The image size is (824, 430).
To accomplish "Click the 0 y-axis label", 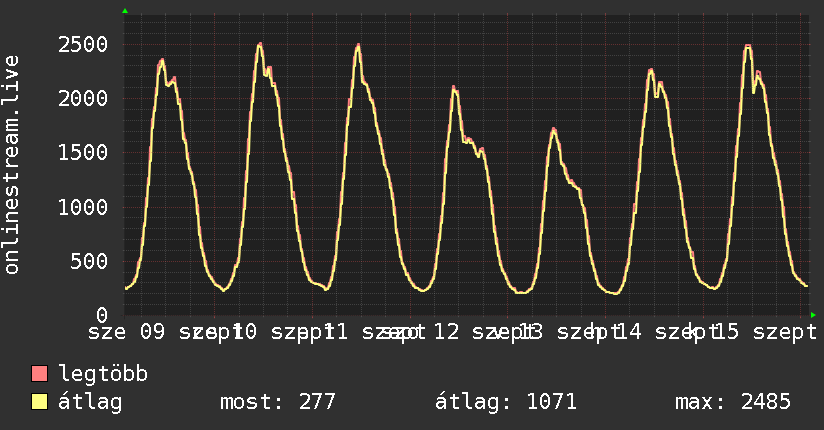I will tap(102, 315).
